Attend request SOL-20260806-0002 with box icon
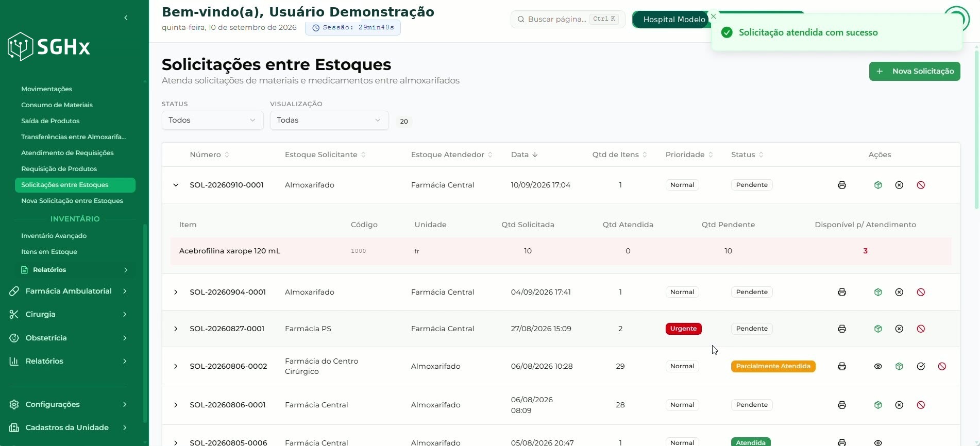Image resolution: width=980 pixels, height=446 pixels. point(899,366)
